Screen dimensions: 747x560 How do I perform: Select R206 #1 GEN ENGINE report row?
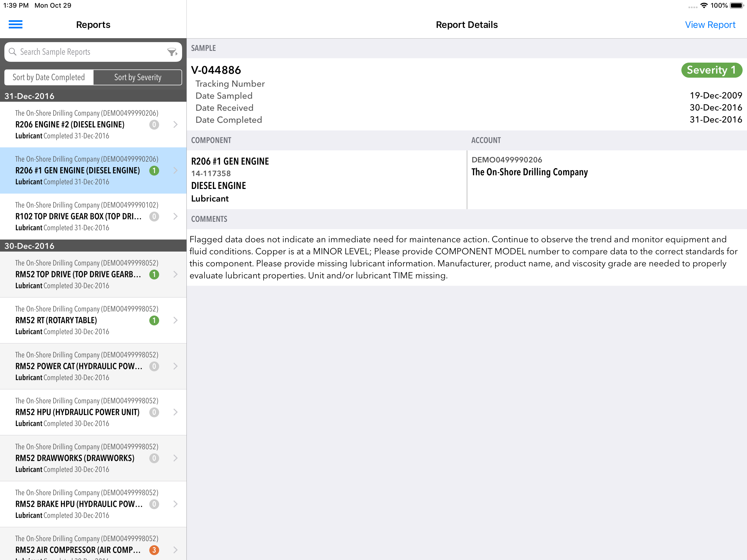93,170
